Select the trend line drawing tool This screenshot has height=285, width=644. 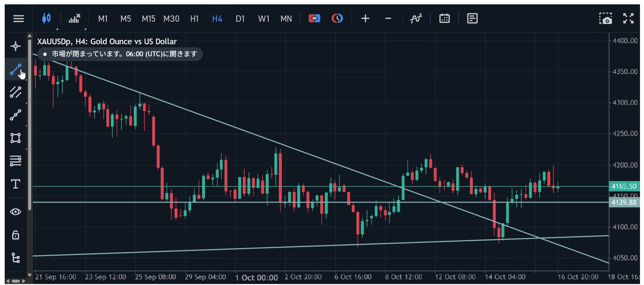tap(15, 69)
